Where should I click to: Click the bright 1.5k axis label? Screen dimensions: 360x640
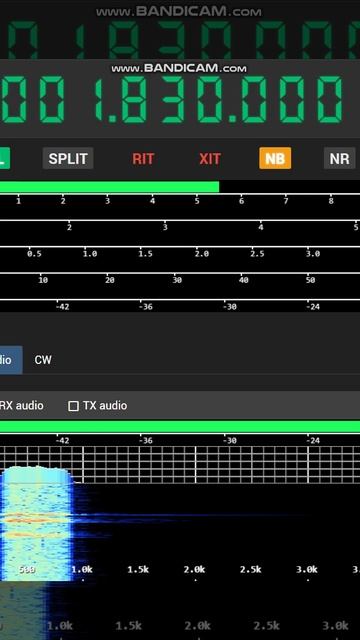point(138,569)
